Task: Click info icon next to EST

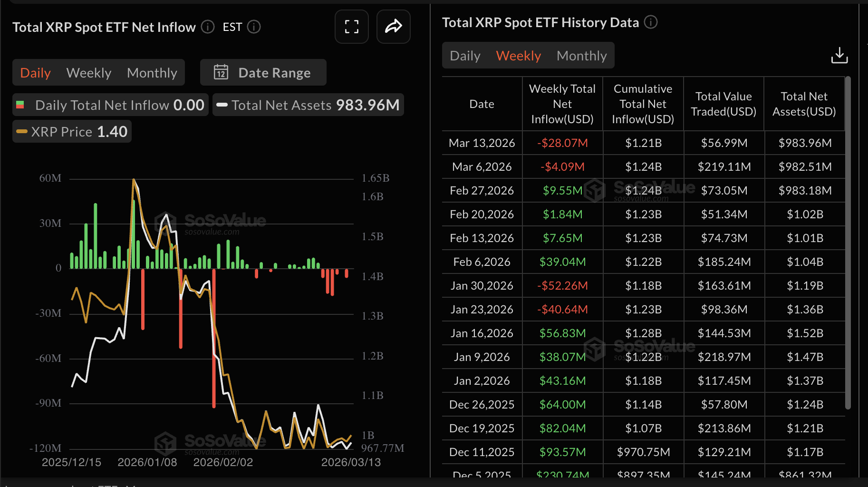Action: pos(254,27)
